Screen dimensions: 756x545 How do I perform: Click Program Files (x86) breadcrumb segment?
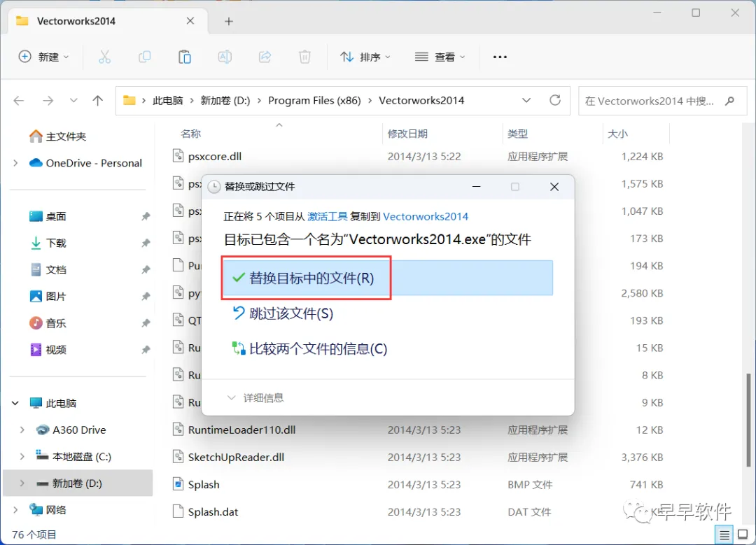(314, 100)
